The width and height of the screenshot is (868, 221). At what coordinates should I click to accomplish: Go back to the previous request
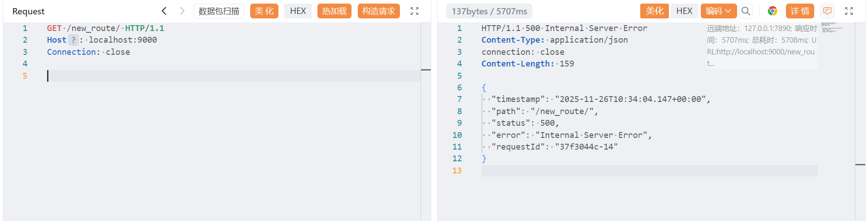164,11
